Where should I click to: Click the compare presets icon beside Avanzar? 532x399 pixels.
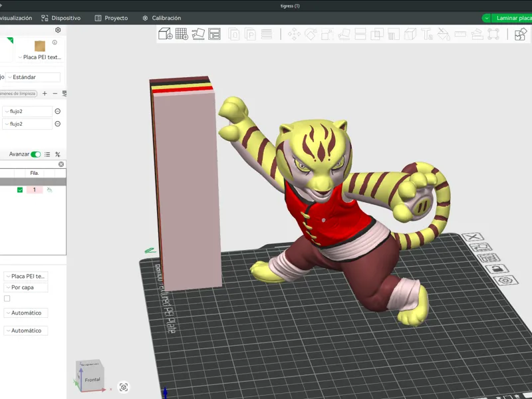point(58,154)
